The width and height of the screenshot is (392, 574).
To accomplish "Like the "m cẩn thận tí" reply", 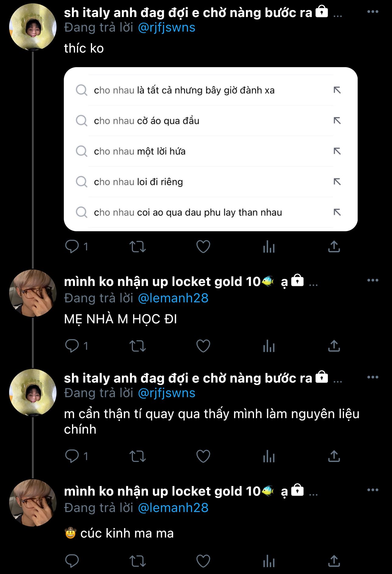I will [203, 456].
